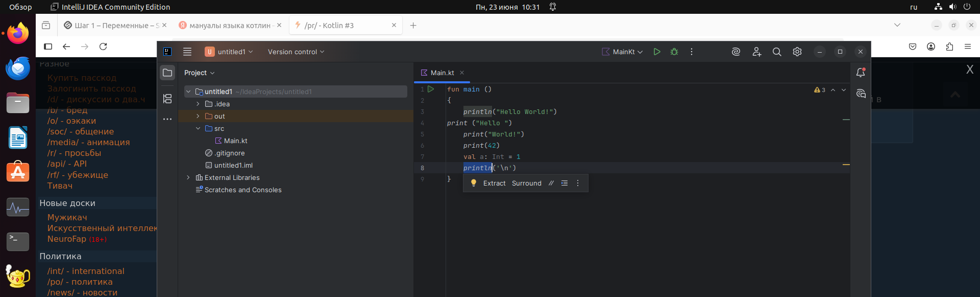This screenshot has height=297, width=980.
Task: Switch to the Main.kt editor tab
Action: click(442, 73)
